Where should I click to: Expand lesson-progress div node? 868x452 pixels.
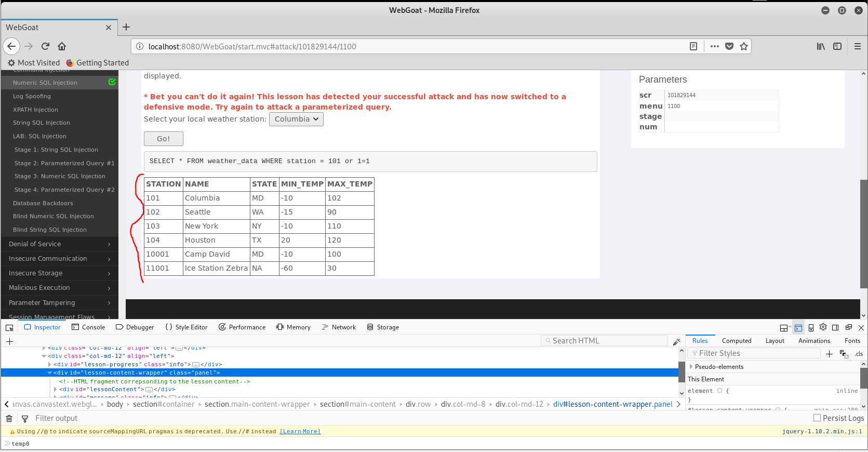click(x=49, y=365)
